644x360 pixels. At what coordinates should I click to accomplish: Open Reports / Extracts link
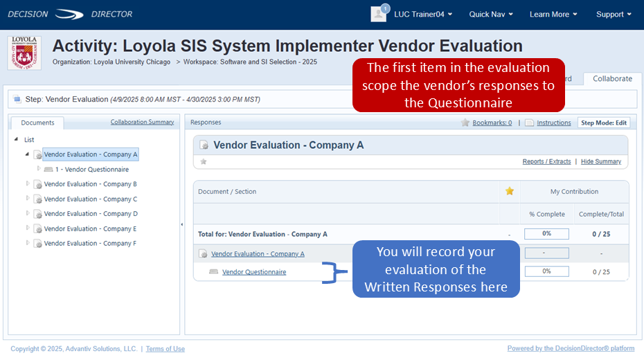click(546, 162)
